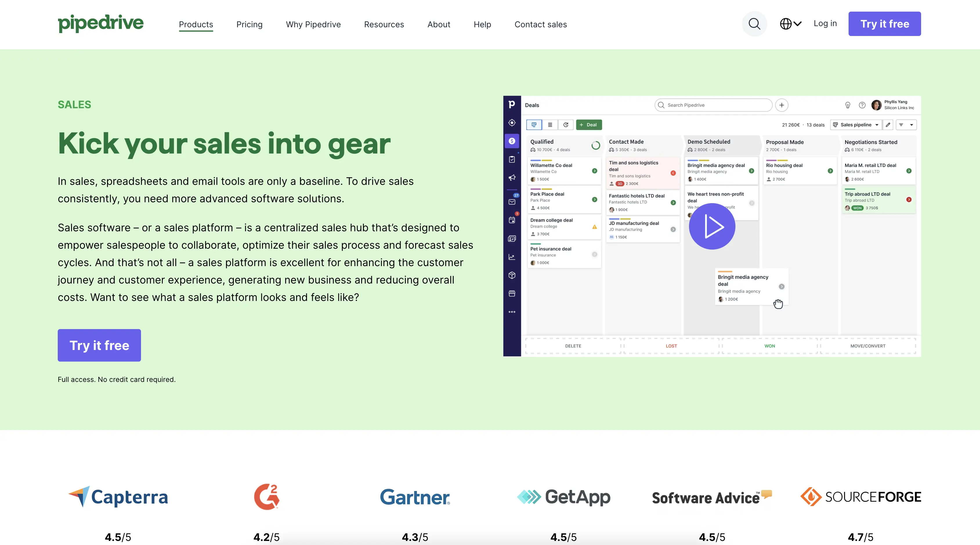Viewport: 980px width, 545px height.
Task: Click the campaigns megaphone sidebar icon
Action: [x=512, y=178]
